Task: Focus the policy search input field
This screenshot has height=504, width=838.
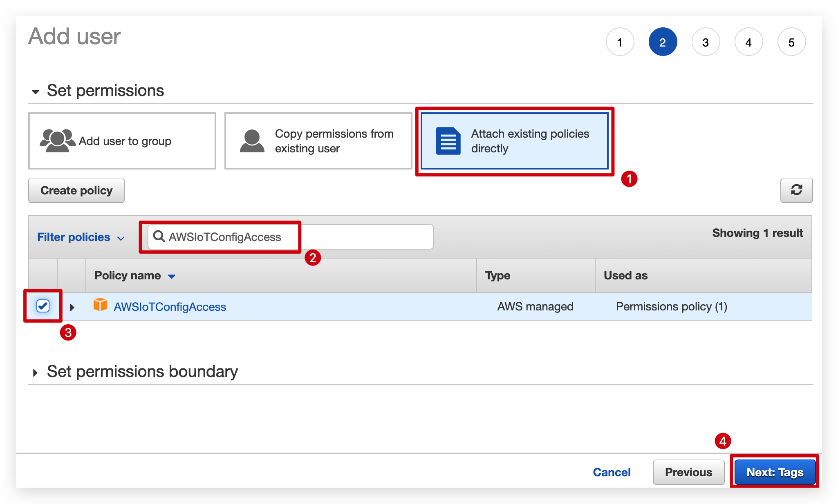Action: tap(290, 237)
